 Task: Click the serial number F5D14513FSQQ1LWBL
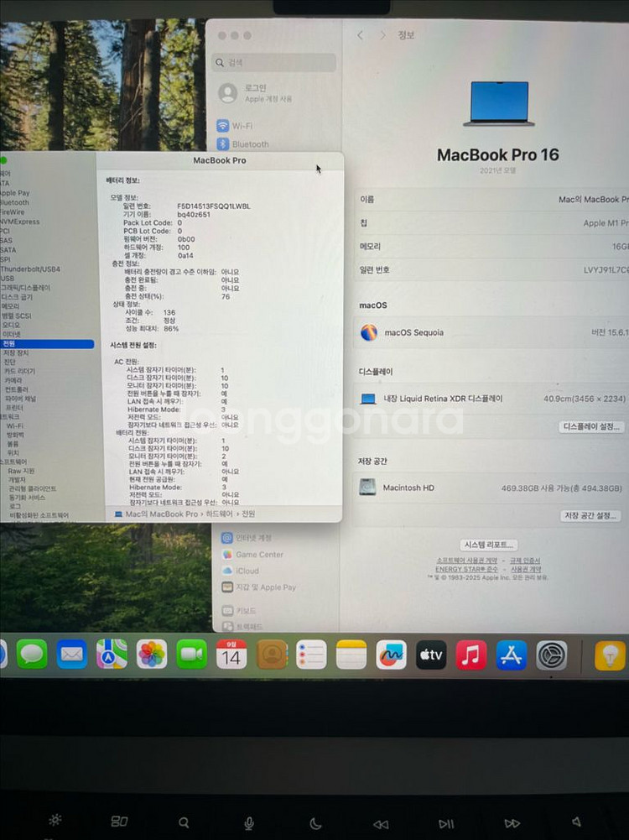click(x=214, y=206)
